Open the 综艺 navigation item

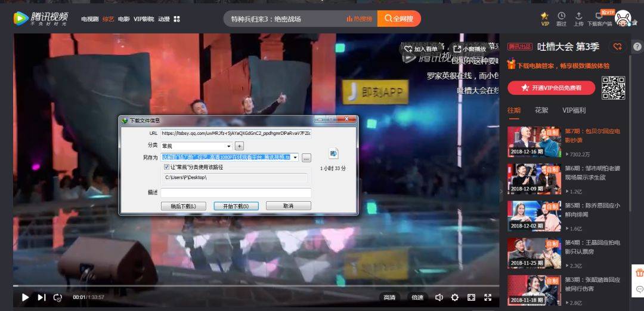point(108,19)
